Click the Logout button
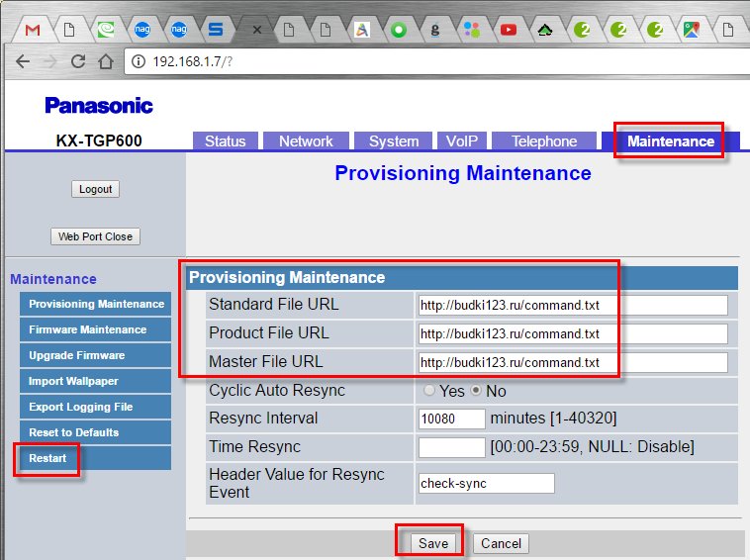Viewport: 750px width, 560px height. pos(96,189)
